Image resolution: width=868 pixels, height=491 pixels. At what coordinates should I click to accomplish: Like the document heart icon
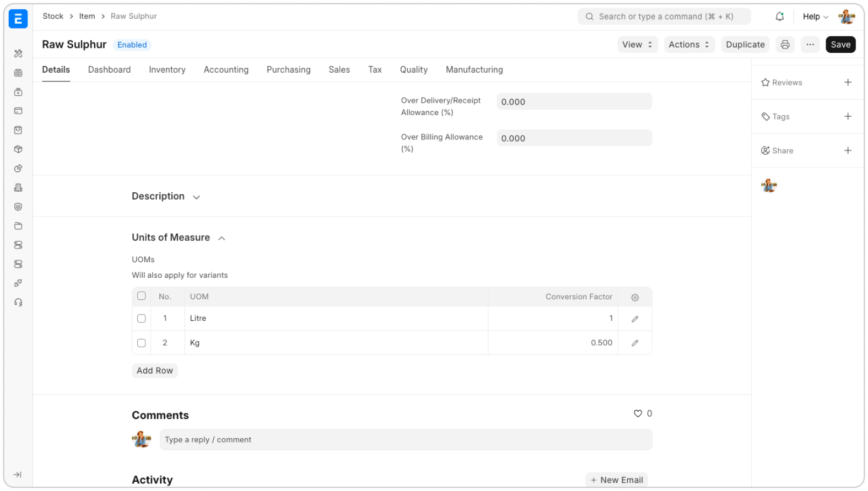point(638,413)
